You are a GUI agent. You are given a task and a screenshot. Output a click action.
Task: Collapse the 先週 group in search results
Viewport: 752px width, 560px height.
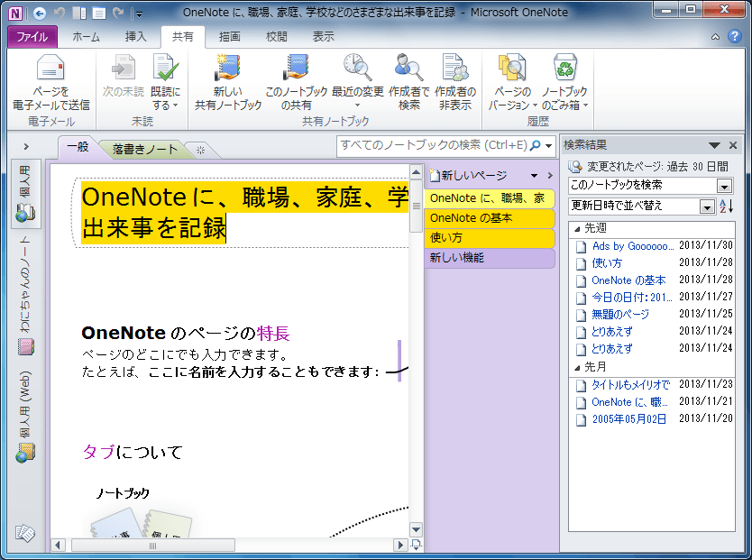click(x=578, y=228)
